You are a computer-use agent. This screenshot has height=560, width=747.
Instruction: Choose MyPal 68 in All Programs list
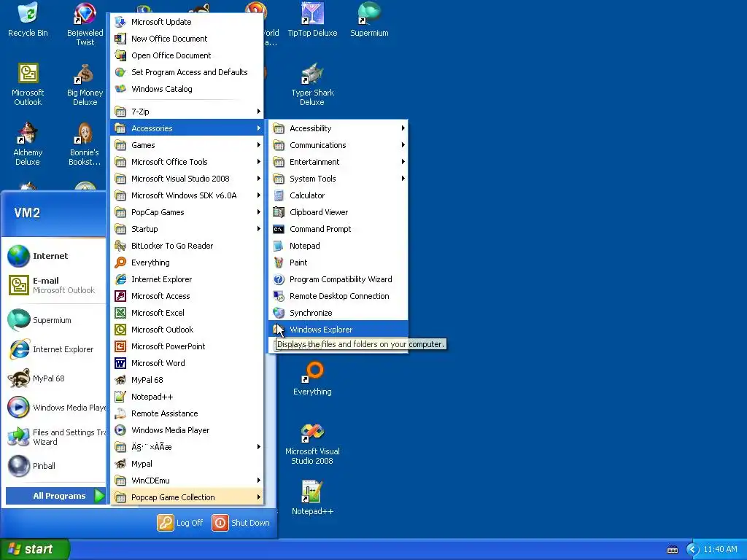(187, 379)
